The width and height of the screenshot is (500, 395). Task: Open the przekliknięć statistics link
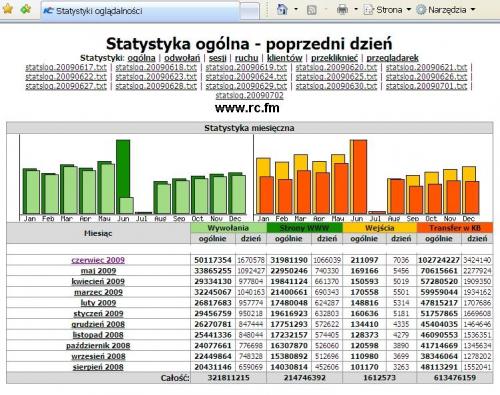coord(334,58)
